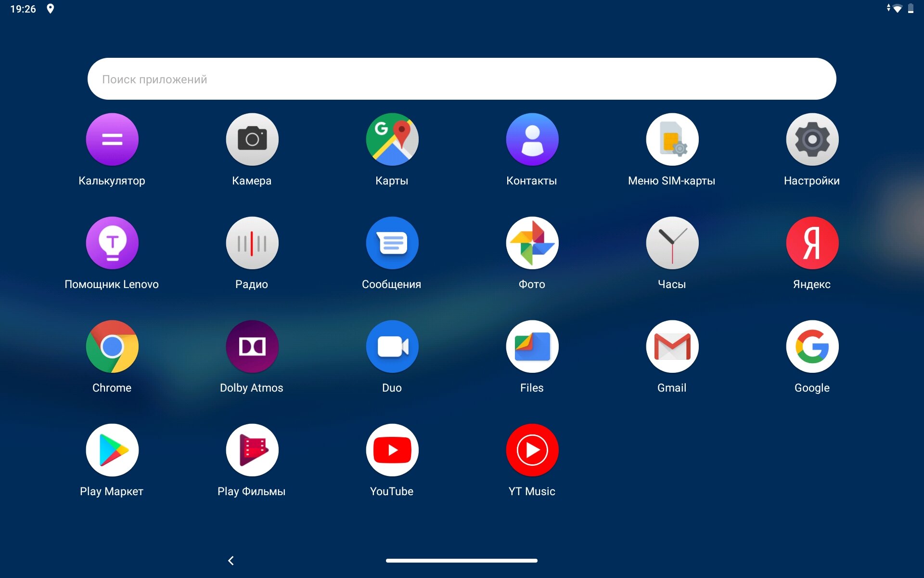Open the Часы clock app

(x=672, y=243)
